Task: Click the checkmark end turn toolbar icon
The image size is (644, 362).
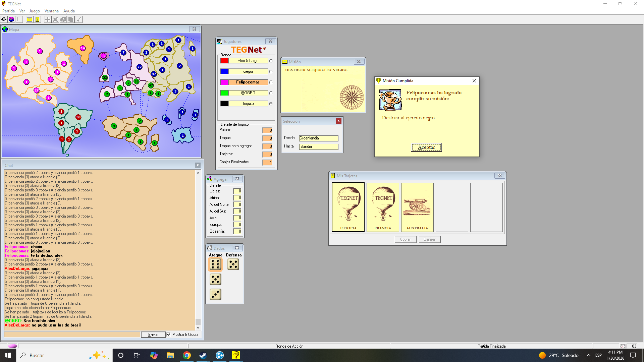Action: (78, 19)
